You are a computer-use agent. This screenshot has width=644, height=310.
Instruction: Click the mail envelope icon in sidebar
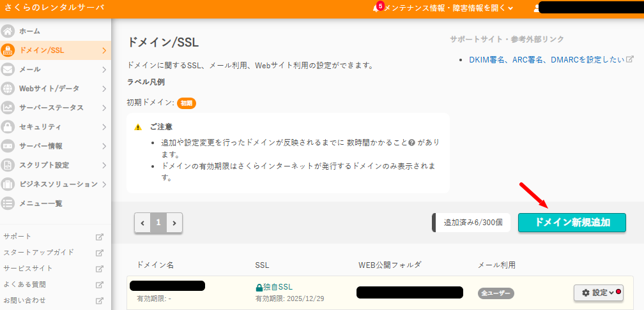click(8, 69)
